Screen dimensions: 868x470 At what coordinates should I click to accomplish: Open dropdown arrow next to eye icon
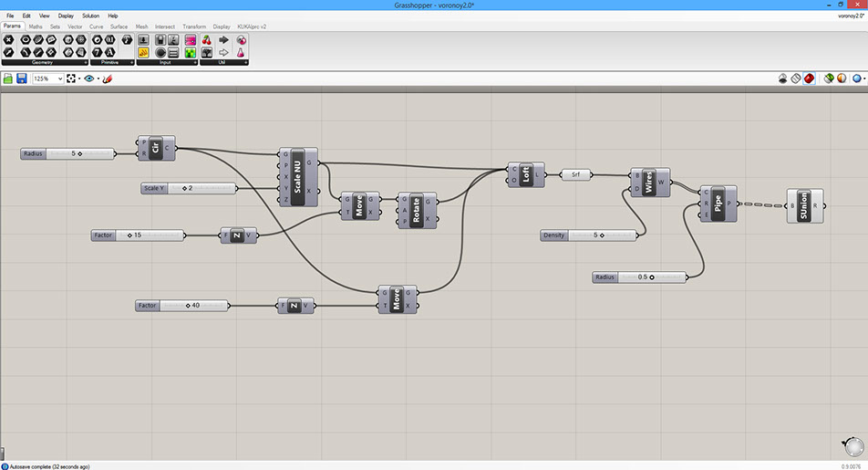point(98,78)
